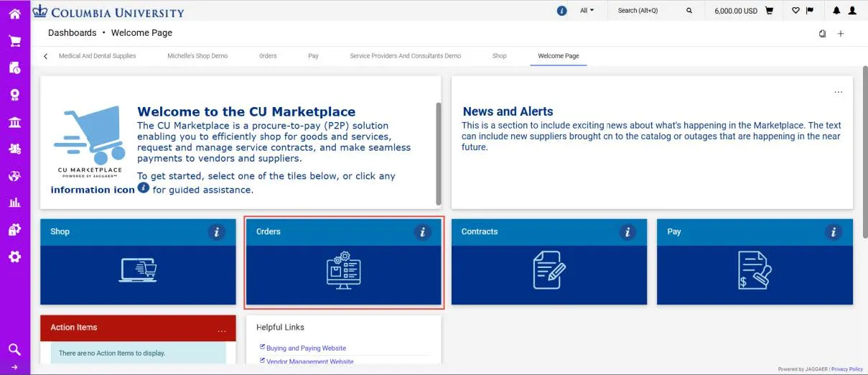Open the reporting bar chart sidebar icon
Viewport: 868px width, 375px height.
tap(14, 203)
